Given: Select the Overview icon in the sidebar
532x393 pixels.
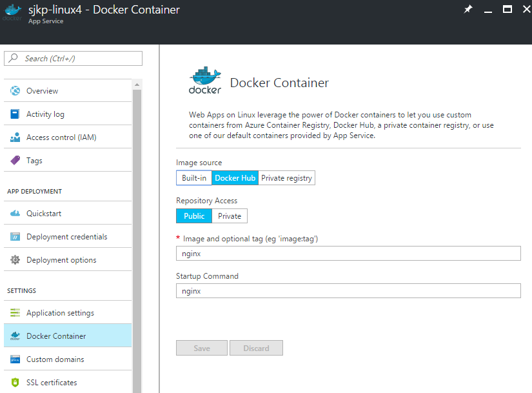Looking at the screenshot, I should coord(15,90).
